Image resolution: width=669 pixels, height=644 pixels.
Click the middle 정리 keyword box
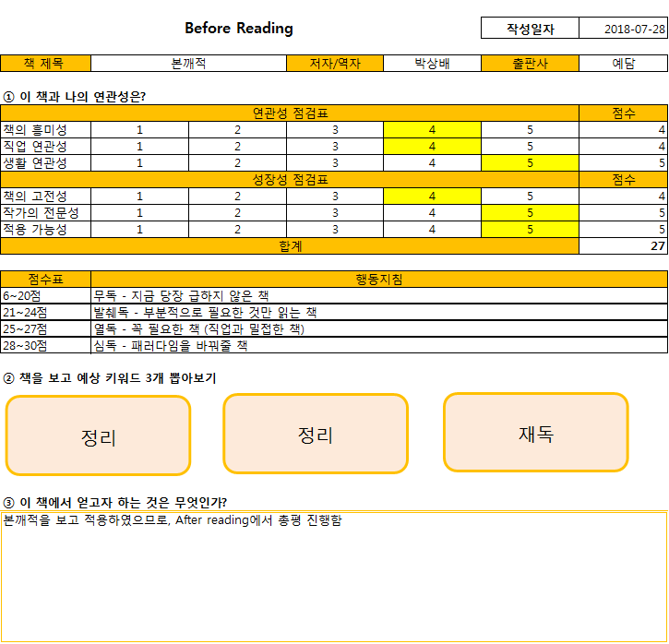[x=316, y=434]
